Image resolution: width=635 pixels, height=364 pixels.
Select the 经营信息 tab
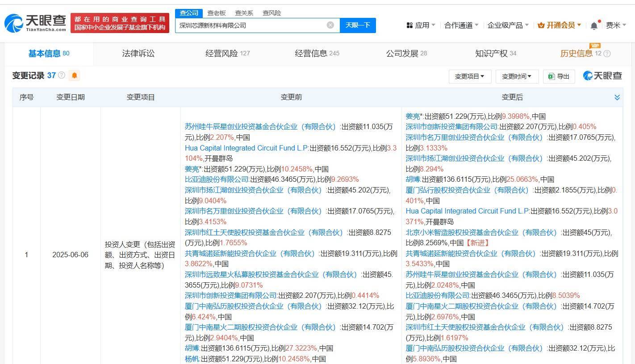click(317, 54)
